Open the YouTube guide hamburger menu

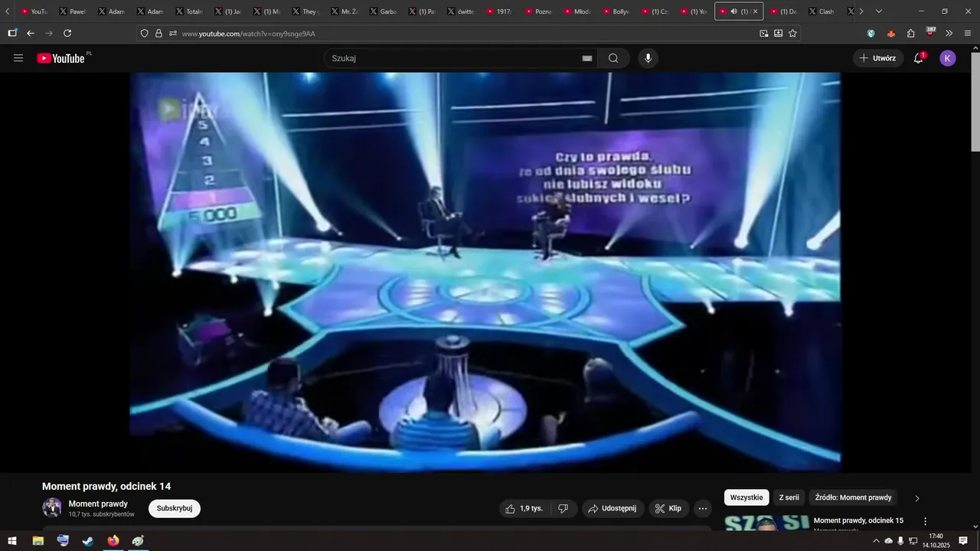point(18,58)
